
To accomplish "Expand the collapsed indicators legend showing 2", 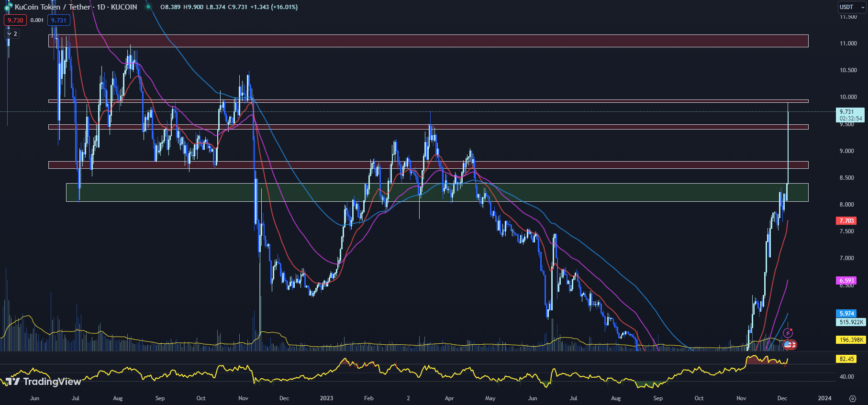I will coord(12,34).
